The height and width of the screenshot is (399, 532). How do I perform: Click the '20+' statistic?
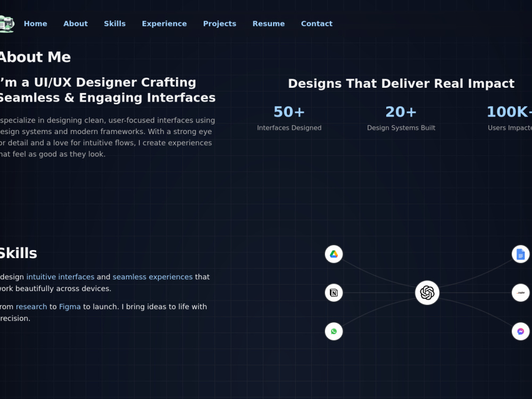401,112
